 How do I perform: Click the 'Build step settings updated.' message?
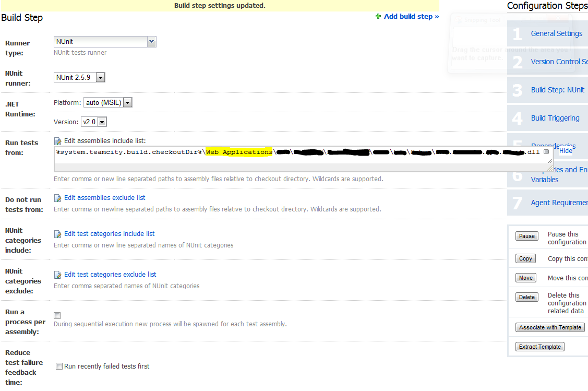point(220,6)
